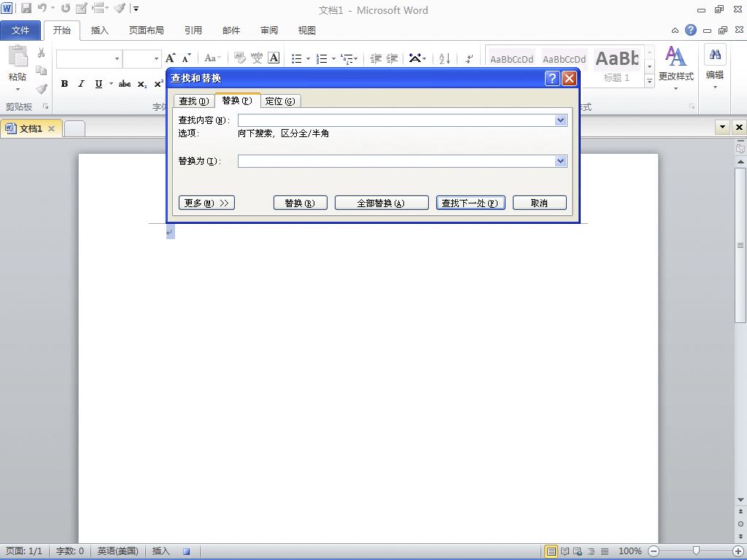Click the 查找下一处(F) button

pos(471,203)
